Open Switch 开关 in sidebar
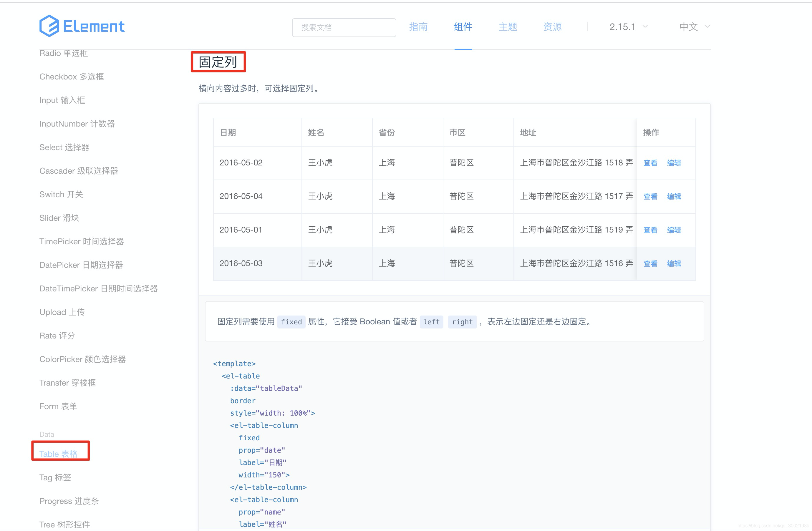 (61, 194)
